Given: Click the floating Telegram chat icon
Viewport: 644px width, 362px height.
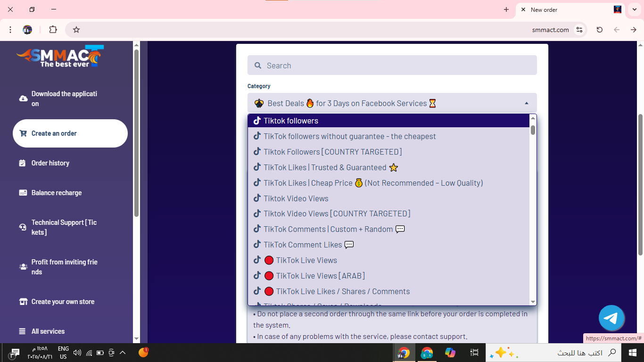Looking at the screenshot, I should tap(611, 318).
